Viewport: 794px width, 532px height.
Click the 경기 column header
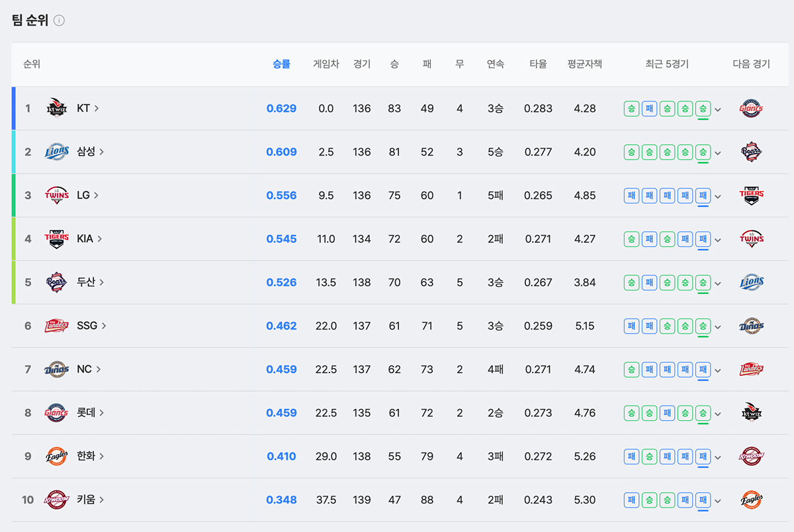pos(362,64)
